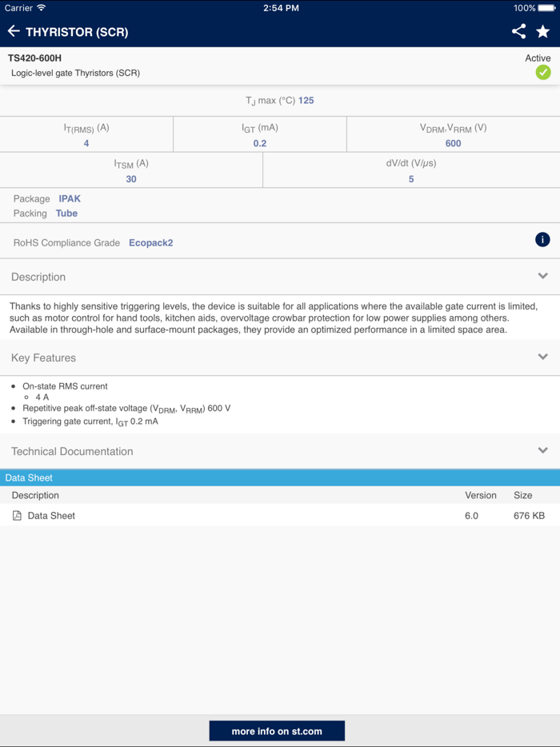Tap the battery indicator in status bar
Screen dimensions: 560x747
tap(546, 8)
